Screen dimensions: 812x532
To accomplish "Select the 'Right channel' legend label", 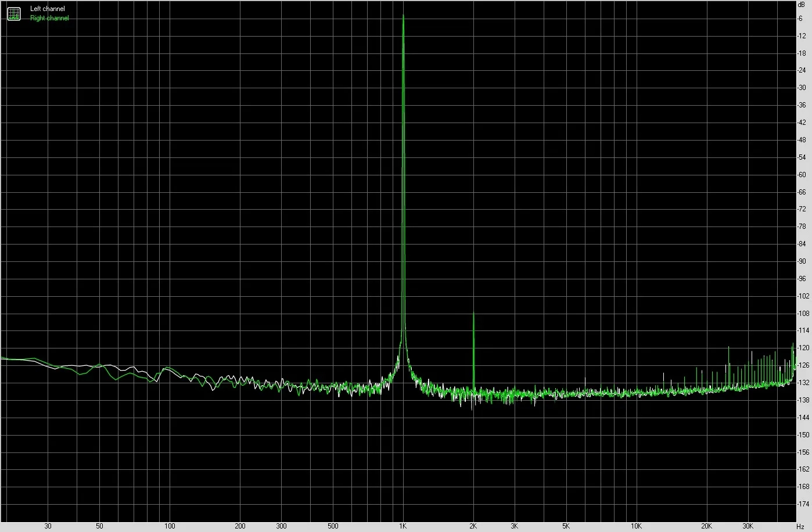I will click(x=49, y=18).
